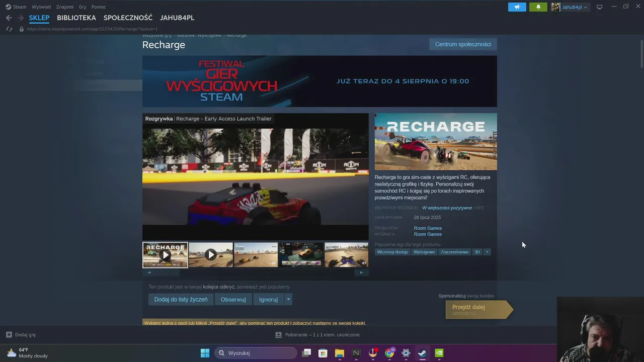
Task: Open File Explorer from the taskbar
Action: [x=340, y=353]
